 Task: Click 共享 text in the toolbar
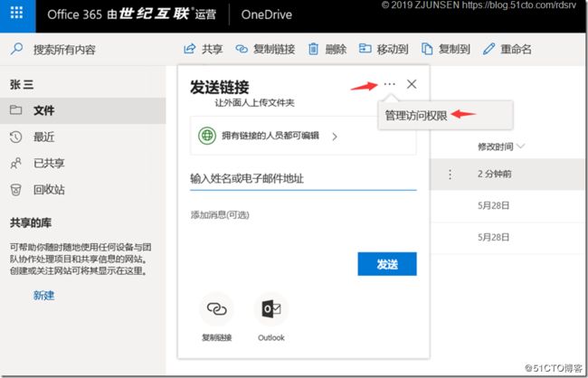(213, 49)
